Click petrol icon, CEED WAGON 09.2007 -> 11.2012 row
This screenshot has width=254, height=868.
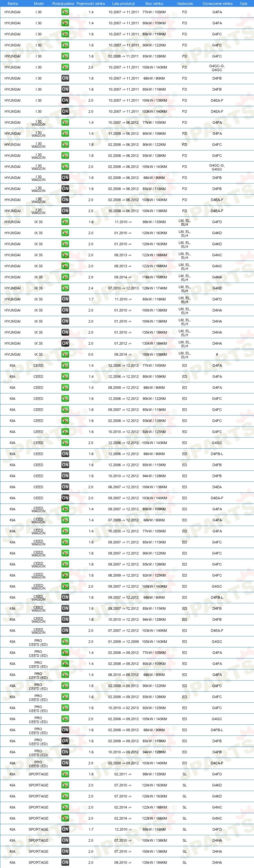click(x=65, y=542)
